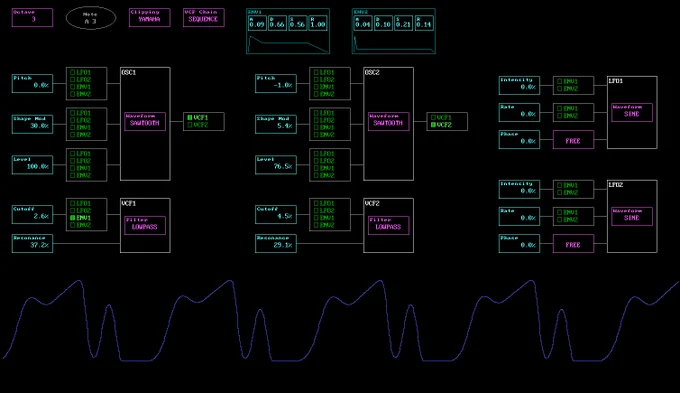The height and width of the screenshot is (393, 680).
Task: Select the ENV1 Attack value 0.09
Action: coord(257,23)
